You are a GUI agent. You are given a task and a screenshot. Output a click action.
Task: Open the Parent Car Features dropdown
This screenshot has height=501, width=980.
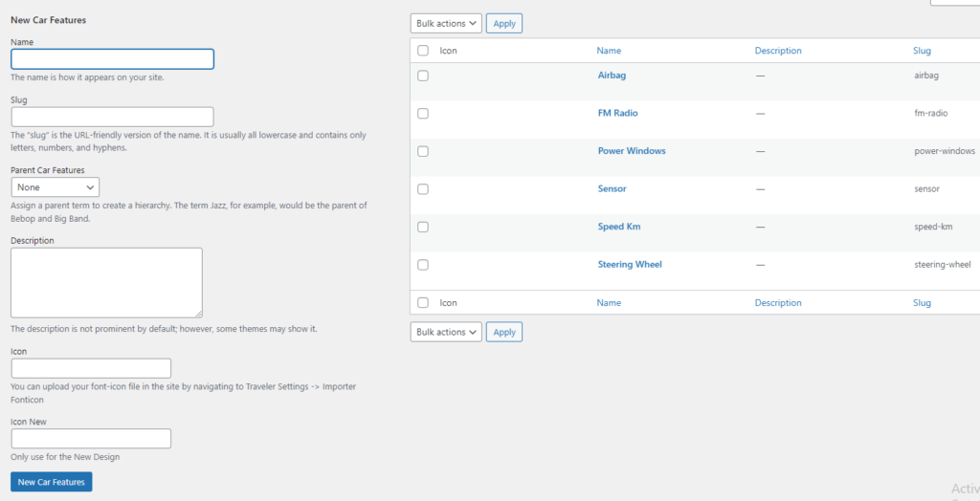coord(56,187)
